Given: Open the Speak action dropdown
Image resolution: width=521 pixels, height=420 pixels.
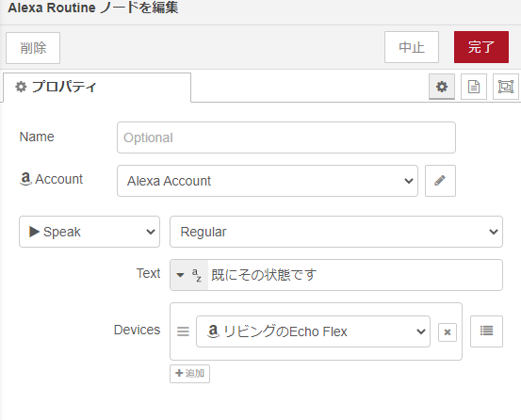Looking at the screenshot, I should (90, 232).
